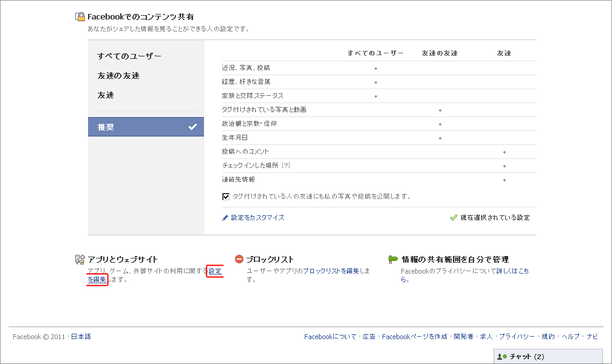This screenshot has height=364, width=612.
Task: Select 友達の友達 preset in the left panel
Action: tap(118, 76)
